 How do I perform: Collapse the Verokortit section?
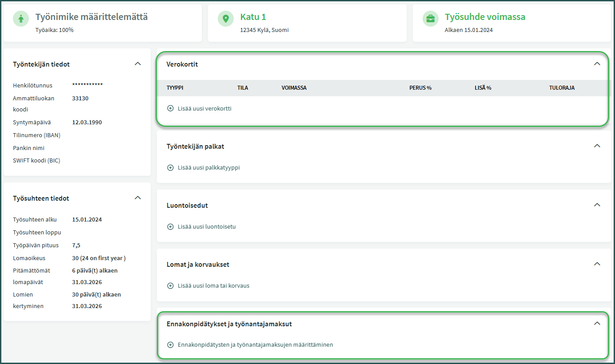[597, 64]
